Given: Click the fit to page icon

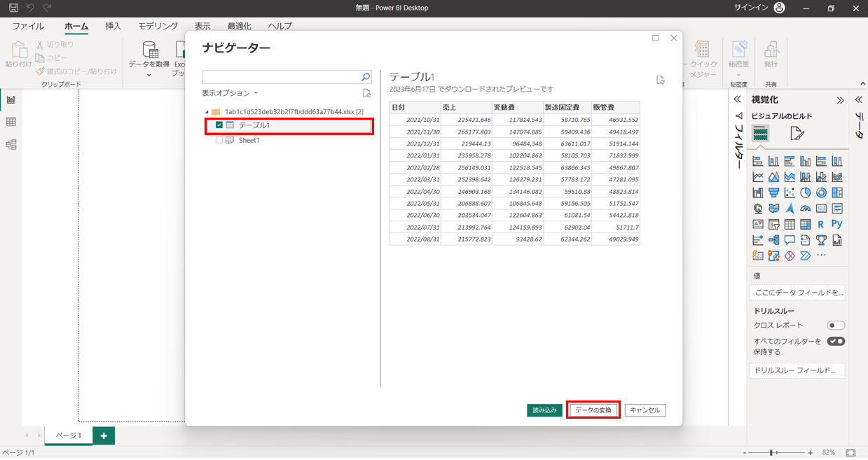Looking at the screenshot, I should click(x=850, y=453).
